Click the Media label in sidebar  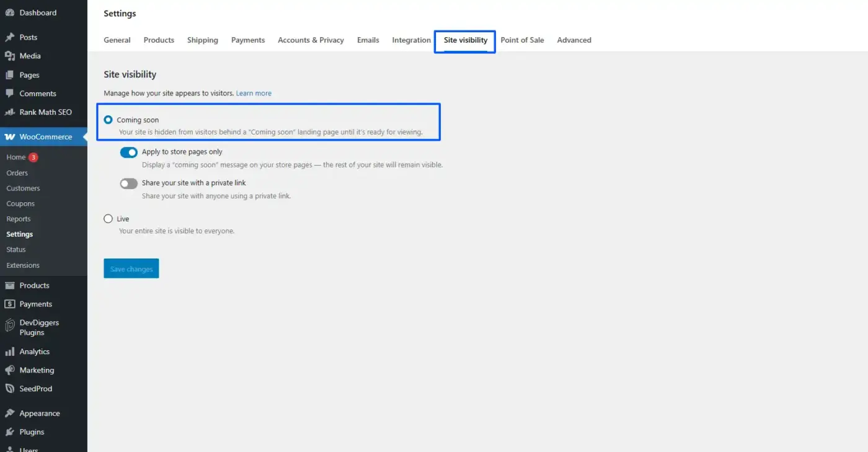30,56
